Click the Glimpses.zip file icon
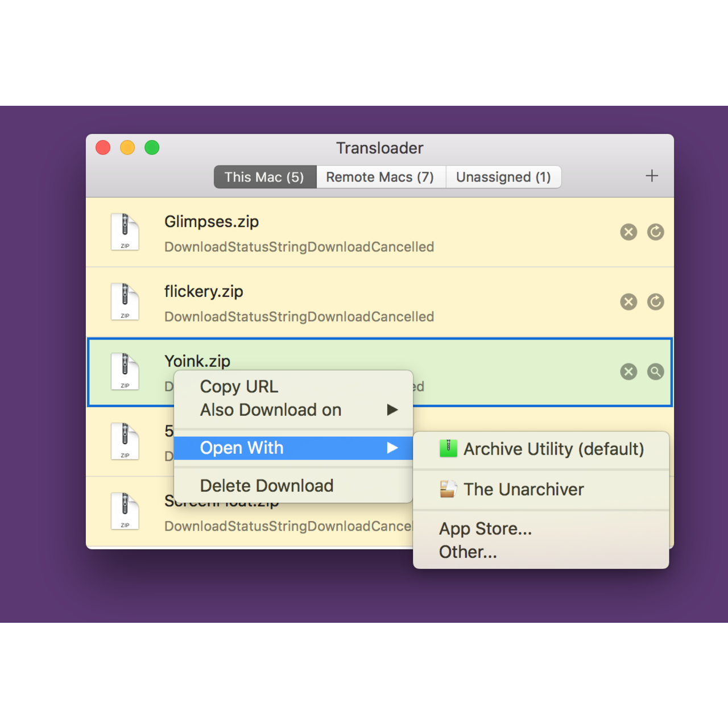Viewport: 728px width, 728px height. click(125, 232)
